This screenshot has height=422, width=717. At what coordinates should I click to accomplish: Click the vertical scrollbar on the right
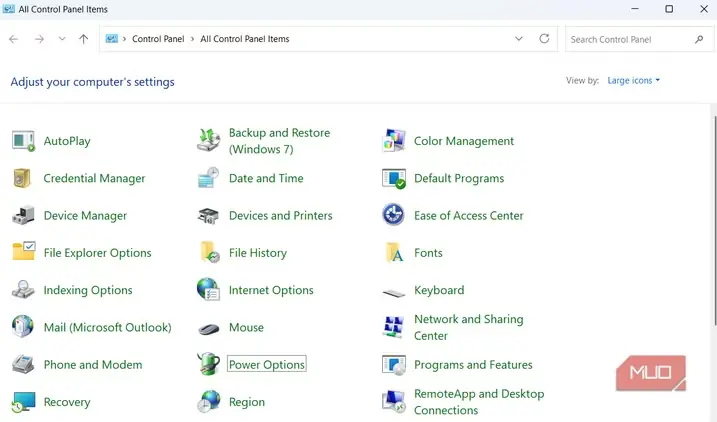[713, 219]
